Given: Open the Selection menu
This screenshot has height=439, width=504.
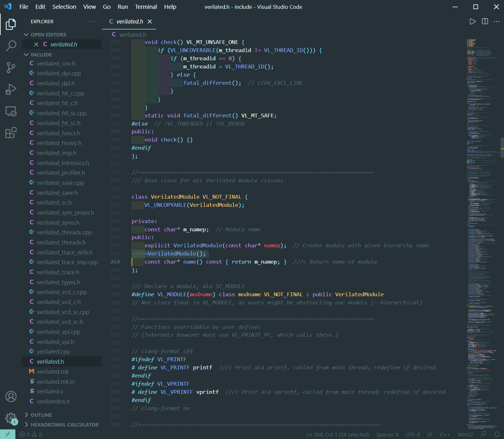Looking at the screenshot, I should [64, 7].
